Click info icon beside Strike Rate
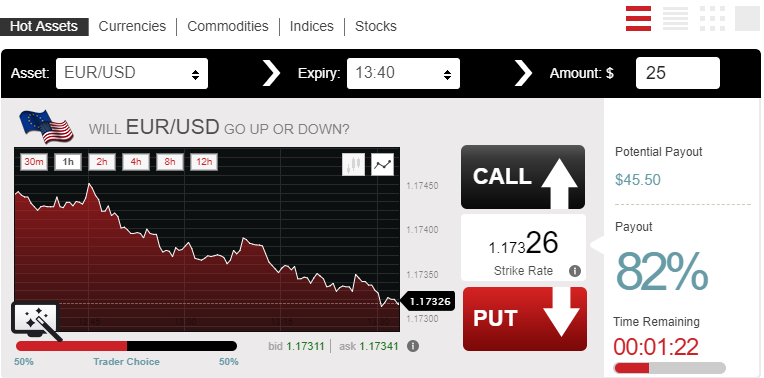 point(575,271)
